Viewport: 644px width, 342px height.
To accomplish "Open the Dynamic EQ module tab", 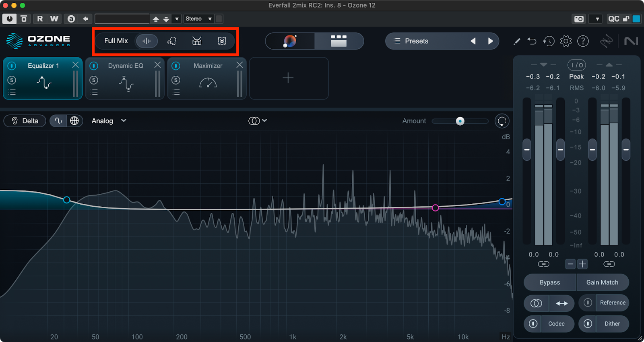I will pyautogui.click(x=125, y=78).
